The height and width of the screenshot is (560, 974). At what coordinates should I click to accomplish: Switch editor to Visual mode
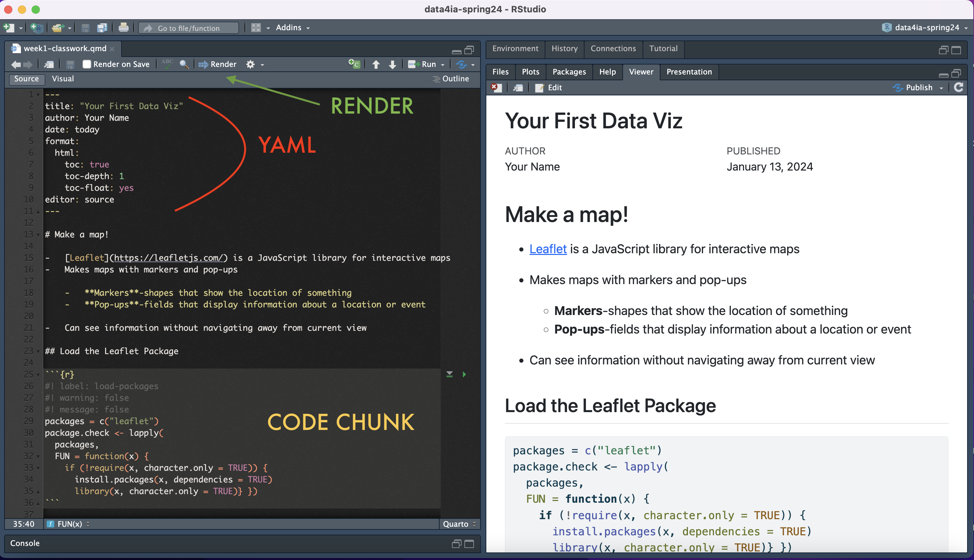[x=63, y=79]
